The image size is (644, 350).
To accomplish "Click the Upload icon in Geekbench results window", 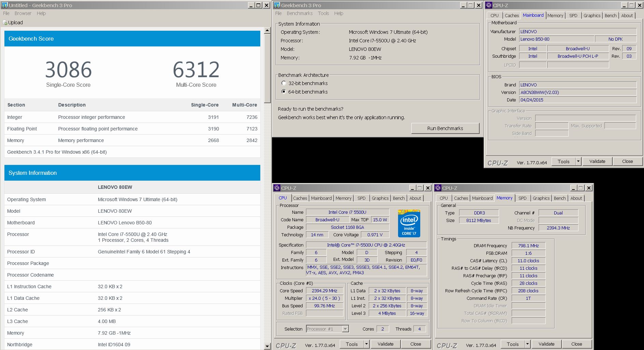I will [5, 23].
